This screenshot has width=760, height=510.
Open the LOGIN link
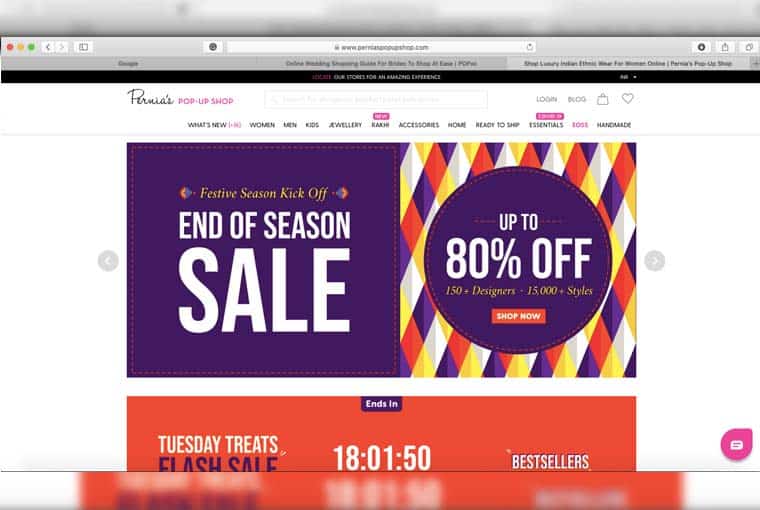(546, 99)
